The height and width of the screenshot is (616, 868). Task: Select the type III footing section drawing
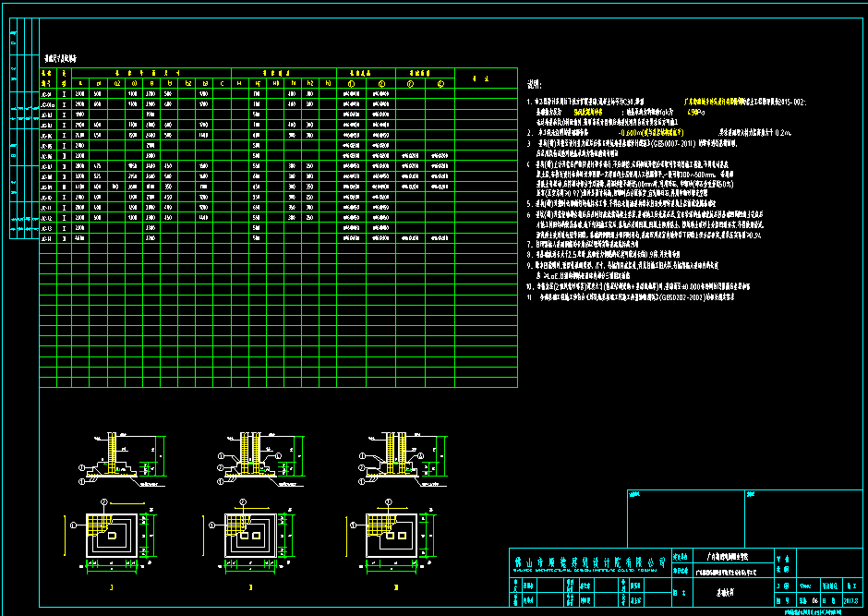click(x=403, y=458)
